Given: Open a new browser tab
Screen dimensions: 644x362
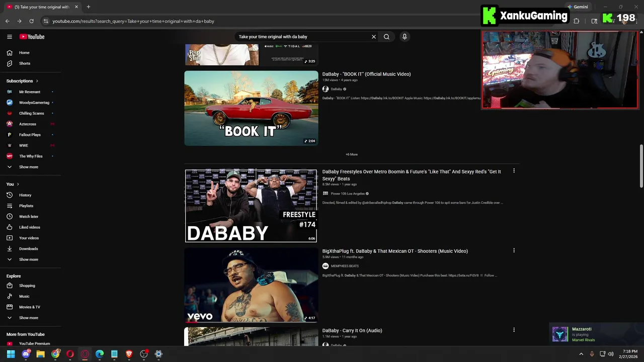Looking at the screenshot, I should (x=88, y=7).
